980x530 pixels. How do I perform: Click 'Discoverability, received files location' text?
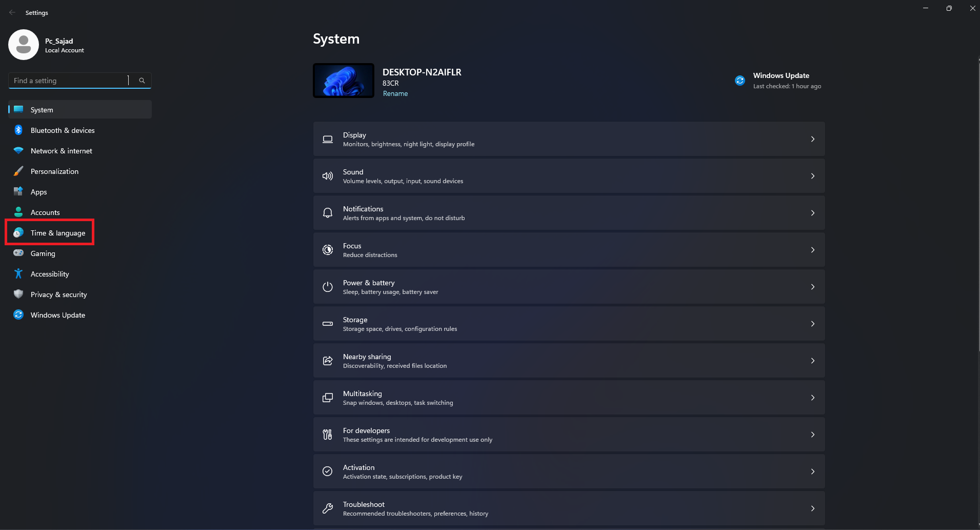395,366
